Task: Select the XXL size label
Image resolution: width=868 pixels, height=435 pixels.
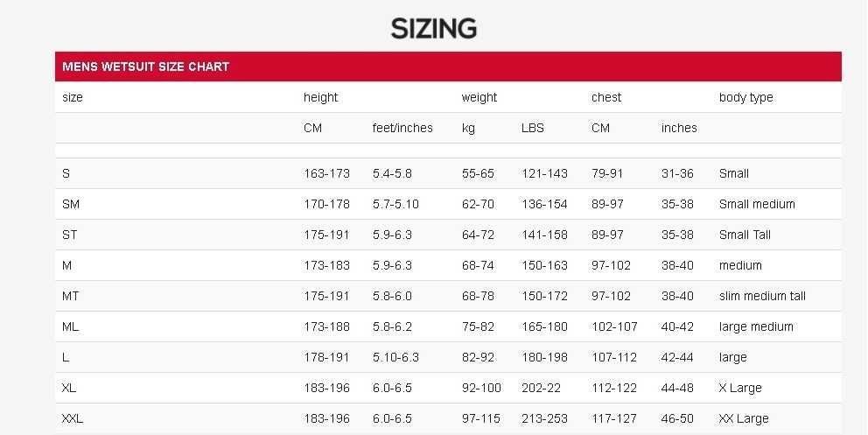Action: pos(73,418)
